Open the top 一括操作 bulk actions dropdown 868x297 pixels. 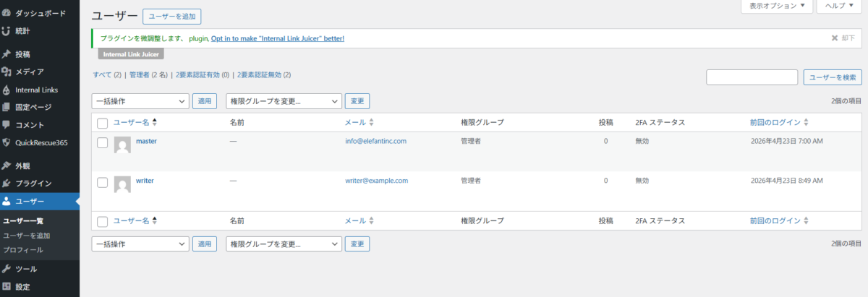click(140, 102)
